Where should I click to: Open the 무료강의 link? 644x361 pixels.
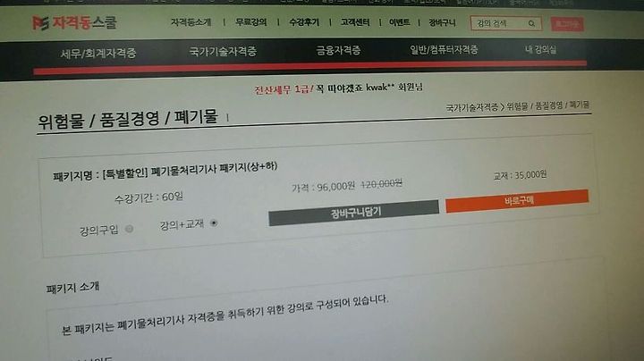(251, 22)
